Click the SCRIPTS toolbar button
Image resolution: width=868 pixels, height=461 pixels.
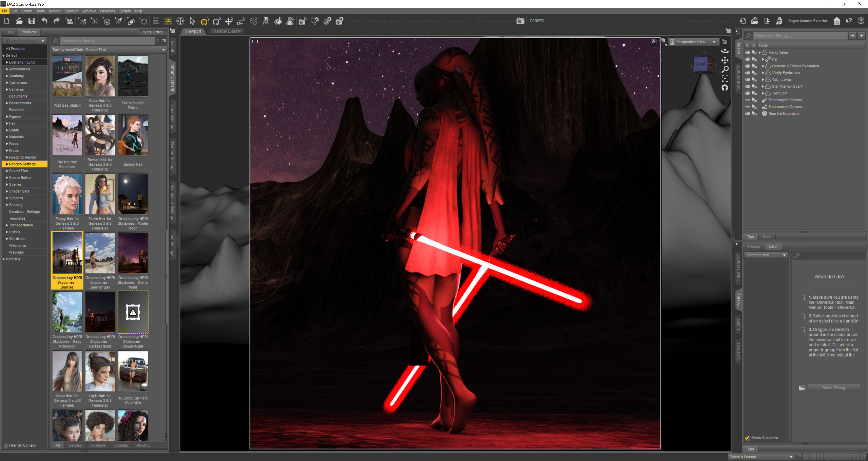537,21
